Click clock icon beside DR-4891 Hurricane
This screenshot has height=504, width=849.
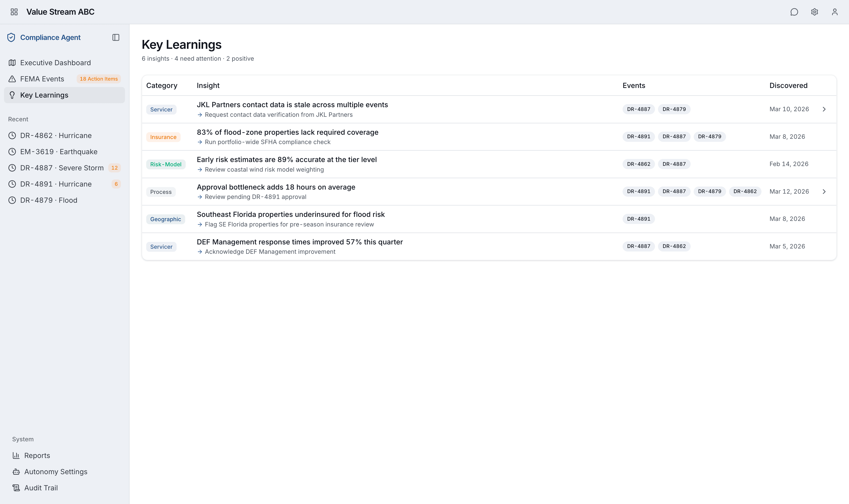pos(12,184)
